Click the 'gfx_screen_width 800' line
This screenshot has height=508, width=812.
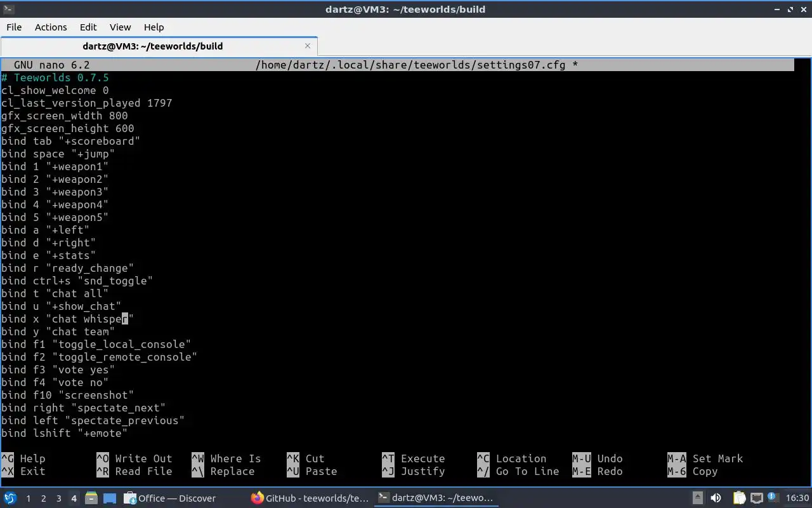click(65, 116)
